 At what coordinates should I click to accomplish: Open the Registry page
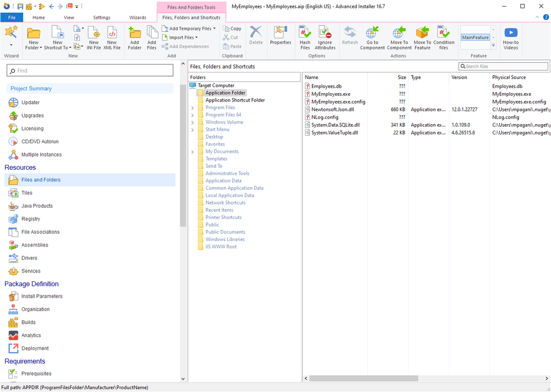click(30, 219)
